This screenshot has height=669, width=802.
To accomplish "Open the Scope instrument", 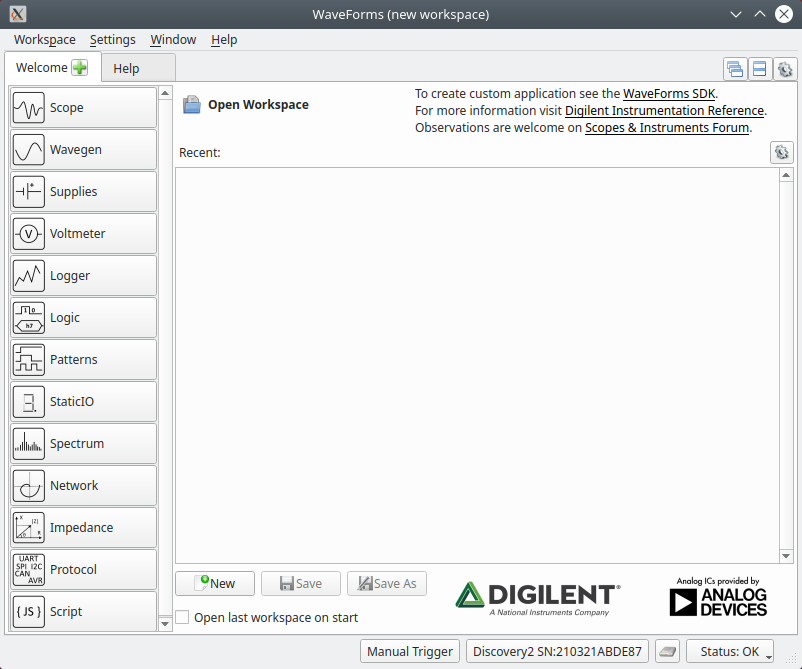I will pos(83,107).
